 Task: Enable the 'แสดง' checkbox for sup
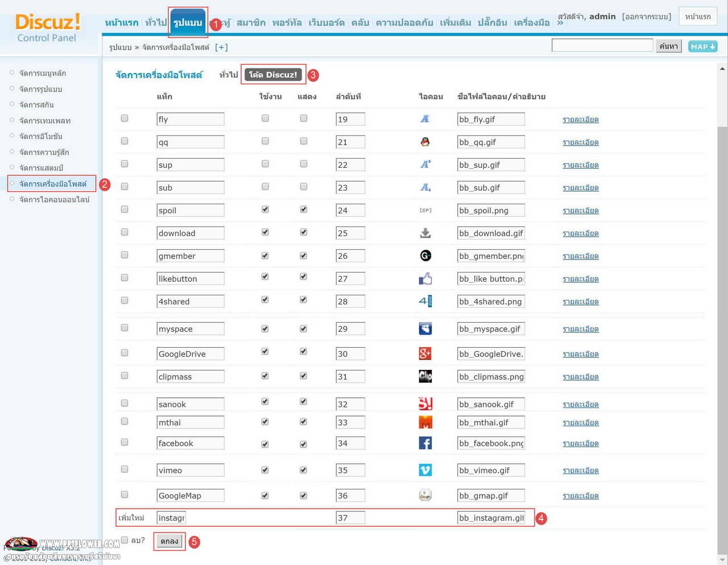[304, 164]
